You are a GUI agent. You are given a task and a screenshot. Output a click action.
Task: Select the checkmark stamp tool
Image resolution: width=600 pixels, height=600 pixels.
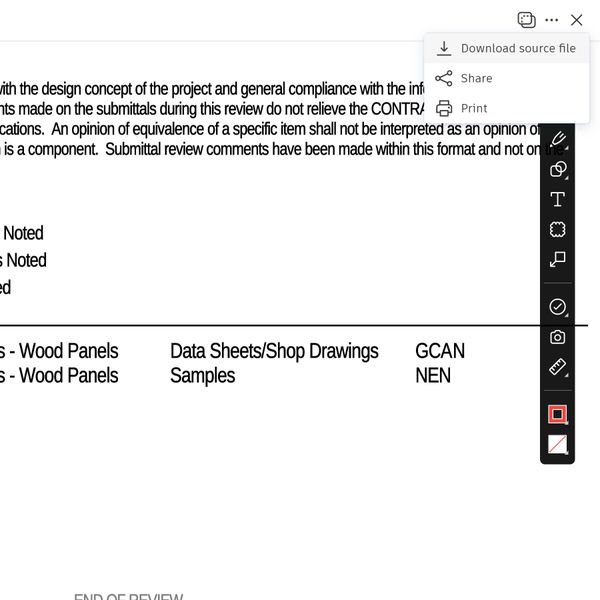point(558,307)
